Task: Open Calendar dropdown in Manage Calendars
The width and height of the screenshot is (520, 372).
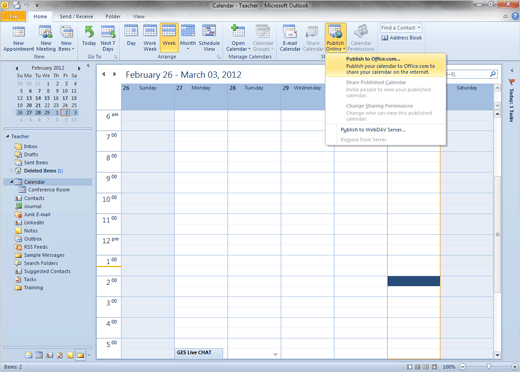Action: click(238, 39)
